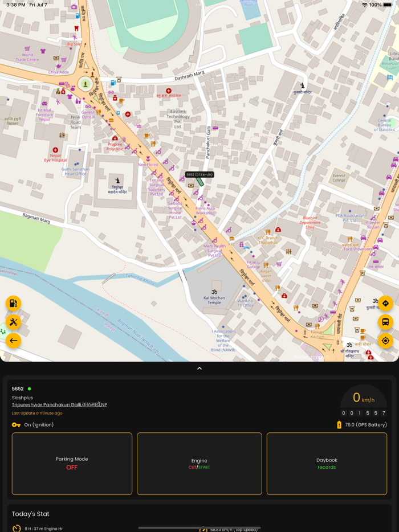Screen dimensions: 399x532
Task: Tap the yellow back arrow button
Action: [x=13, y=340]
